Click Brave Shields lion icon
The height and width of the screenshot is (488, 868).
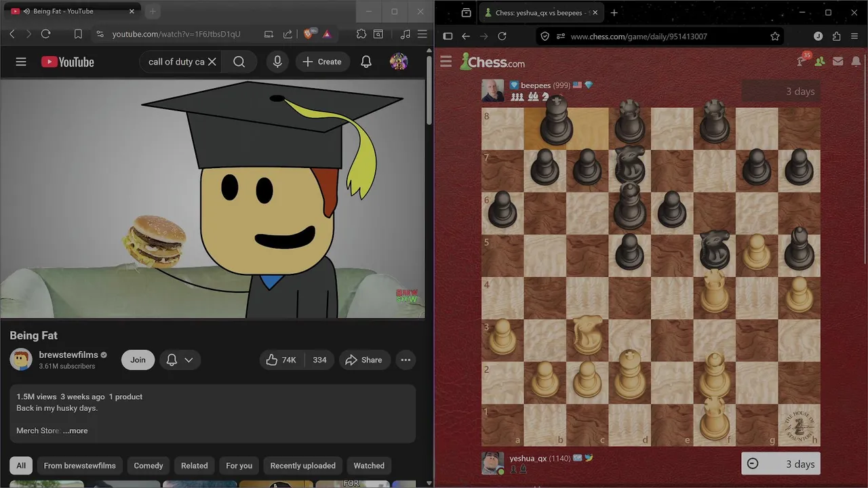[x=309, y=34]
